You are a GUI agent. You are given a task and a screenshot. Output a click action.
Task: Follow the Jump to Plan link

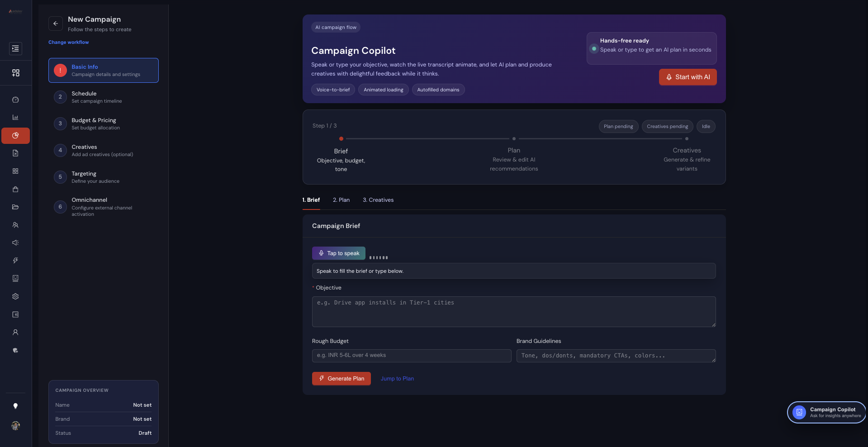pos(397,379)
